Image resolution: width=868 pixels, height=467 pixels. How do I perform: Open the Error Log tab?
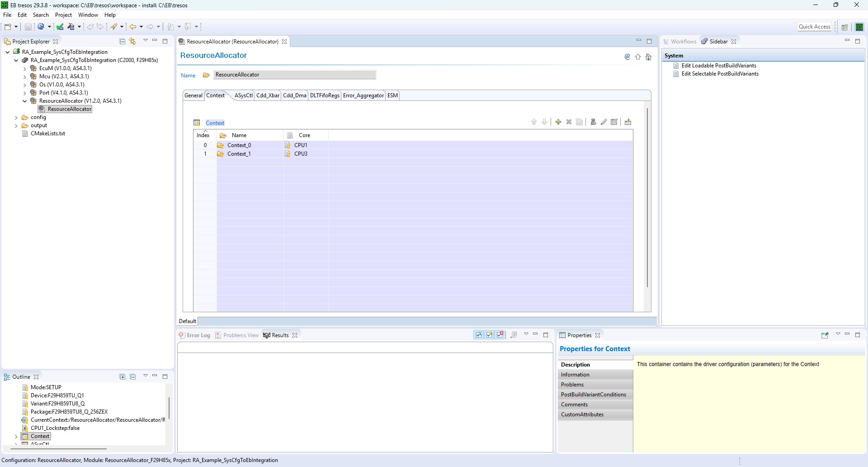click(195, 335)
